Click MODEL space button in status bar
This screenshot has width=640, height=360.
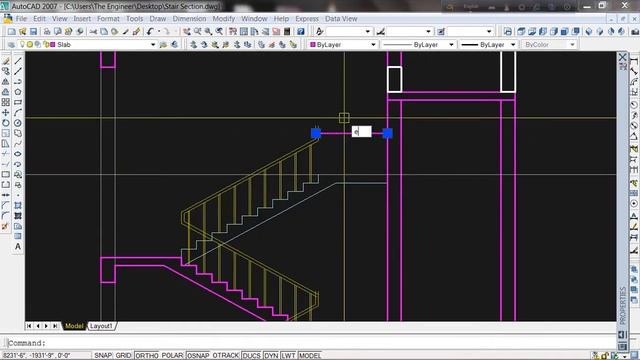click(x=310, y=356)
